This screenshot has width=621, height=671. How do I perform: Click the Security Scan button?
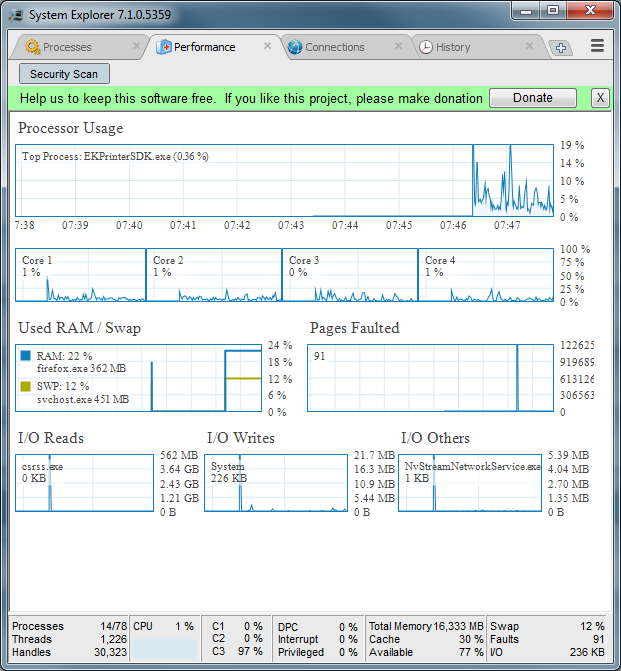64,74
